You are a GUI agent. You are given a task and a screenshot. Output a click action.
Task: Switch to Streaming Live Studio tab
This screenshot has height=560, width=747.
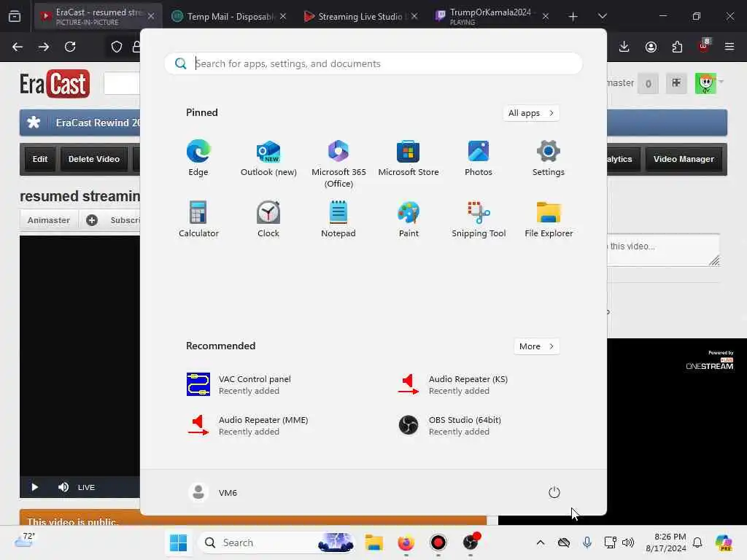(360, 16)
